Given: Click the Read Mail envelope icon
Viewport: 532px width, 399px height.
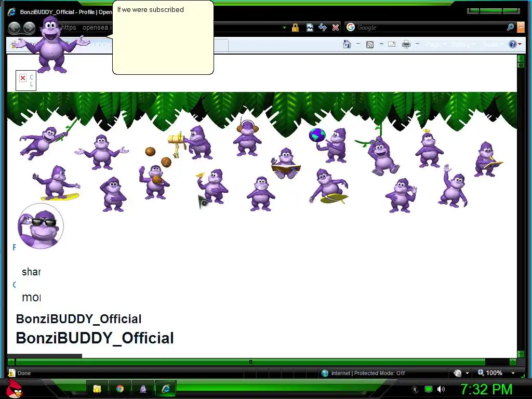Looking at the screenshot, I should point(392,44).
